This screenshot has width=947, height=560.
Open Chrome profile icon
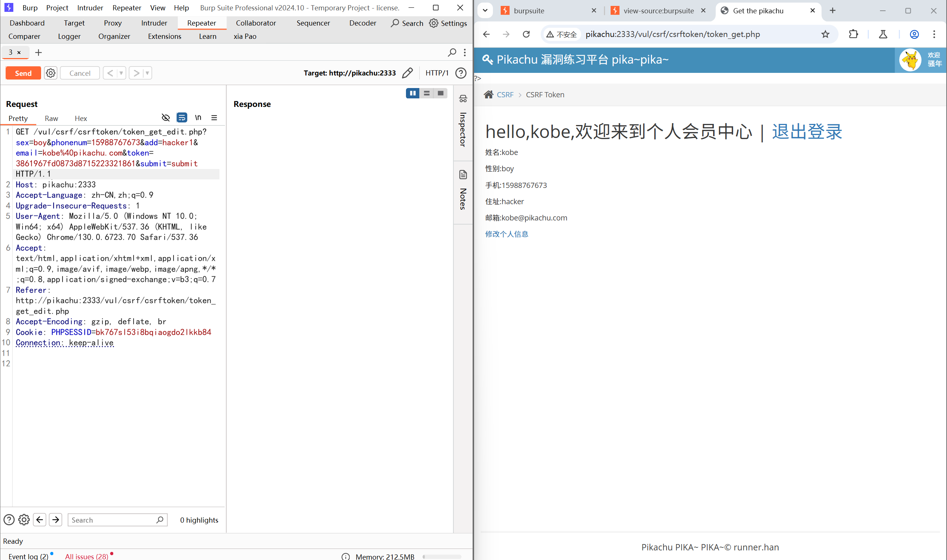(x=914, y=34)
